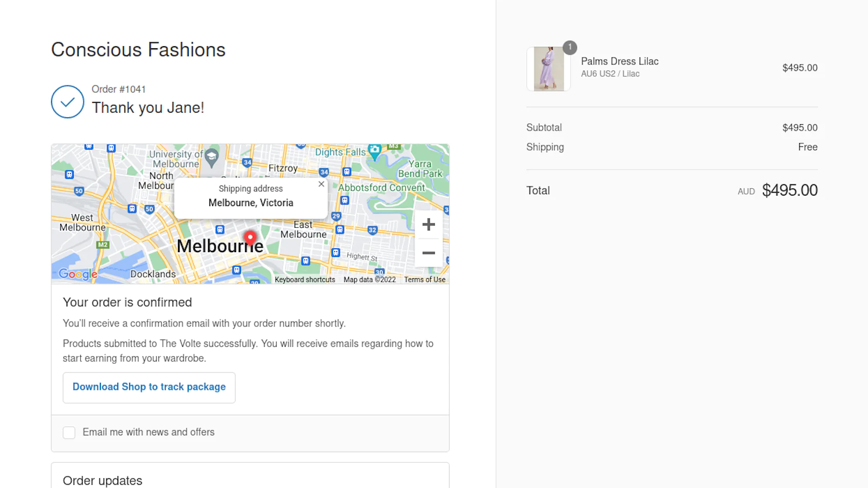Click the Map data ©2022 text
Screen dimensions: 868x488
369,280
